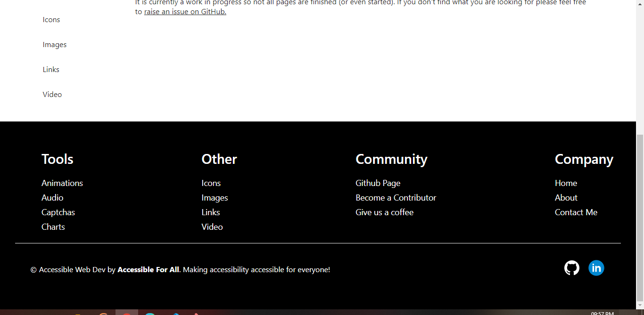The width and height of the screenshot is (644, 315).
Task: Open the Contact Me page
Action: click(576, 212)
